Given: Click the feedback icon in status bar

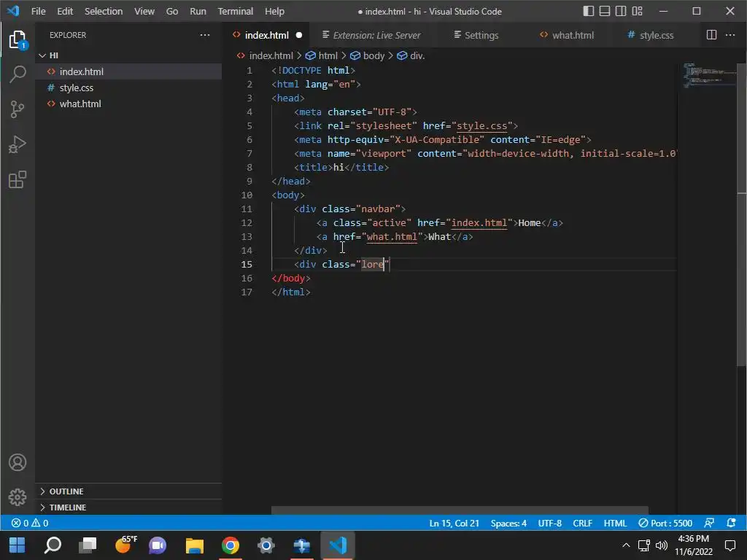Looking at the screenshot, I should pos(709,523).
